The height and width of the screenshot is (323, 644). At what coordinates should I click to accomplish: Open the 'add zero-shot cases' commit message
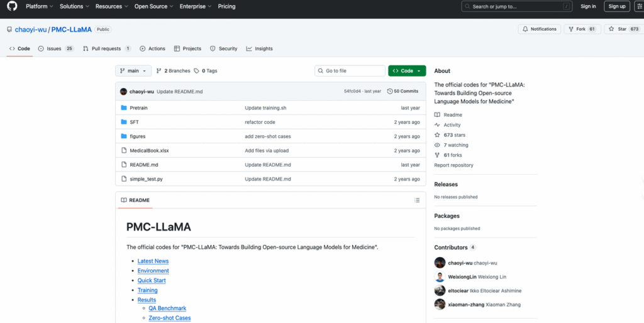(x=268, y=136)
